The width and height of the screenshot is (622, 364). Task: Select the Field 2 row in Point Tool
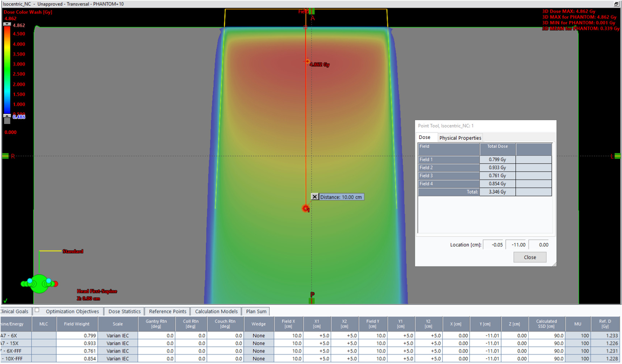485,168
